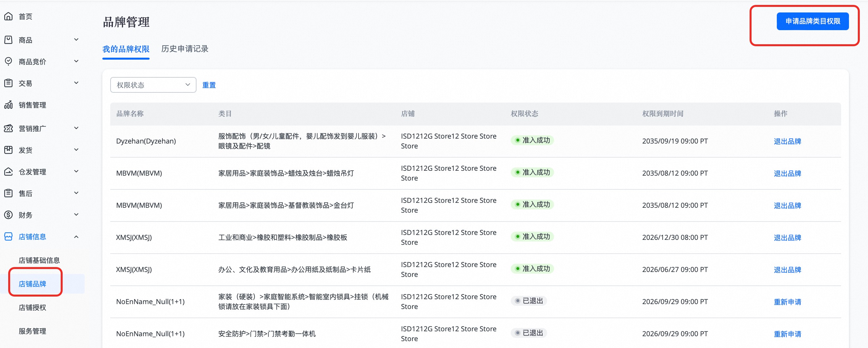The image size is (868, 348).
Task: Click the 商品 shopping bag icon
Action: tap(9, 40)
